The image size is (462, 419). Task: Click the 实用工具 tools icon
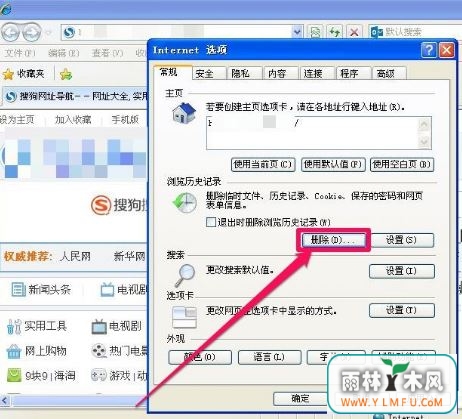[14, 326]
